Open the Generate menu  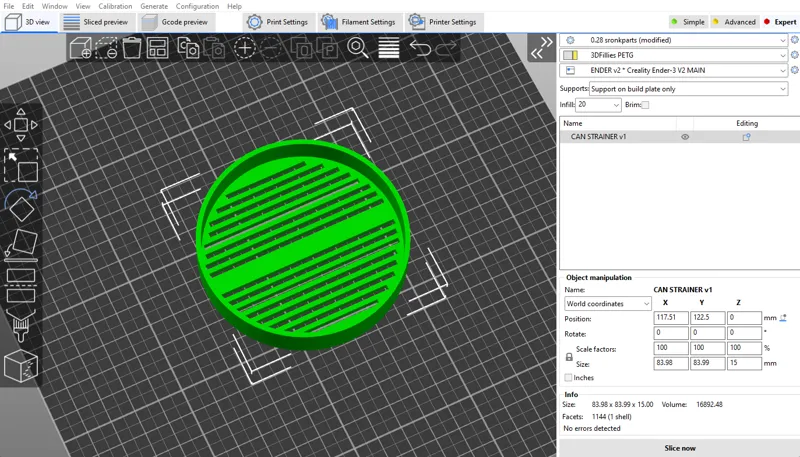[x=154, y=6]
